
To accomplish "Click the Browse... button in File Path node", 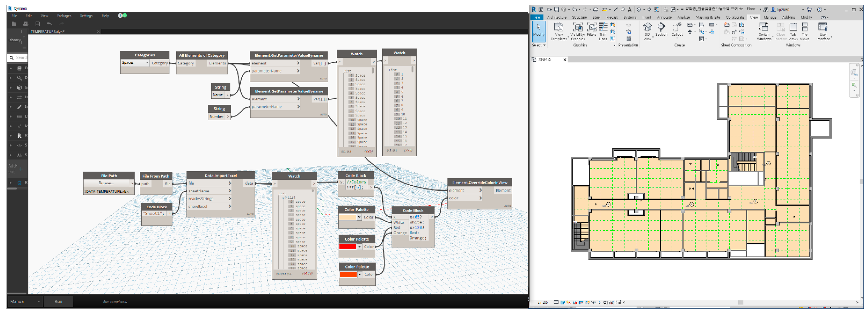I will point(106,183).
